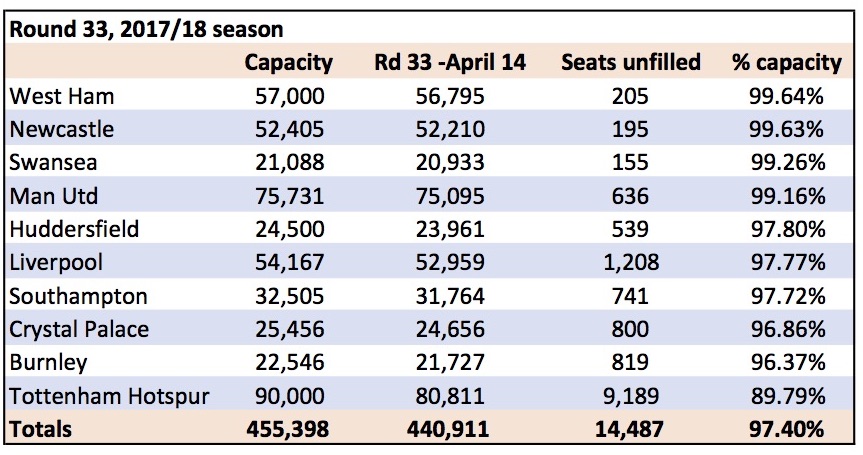863x455 pixels.
Task: Click the Capacity column header
Action: pos(288,62)
